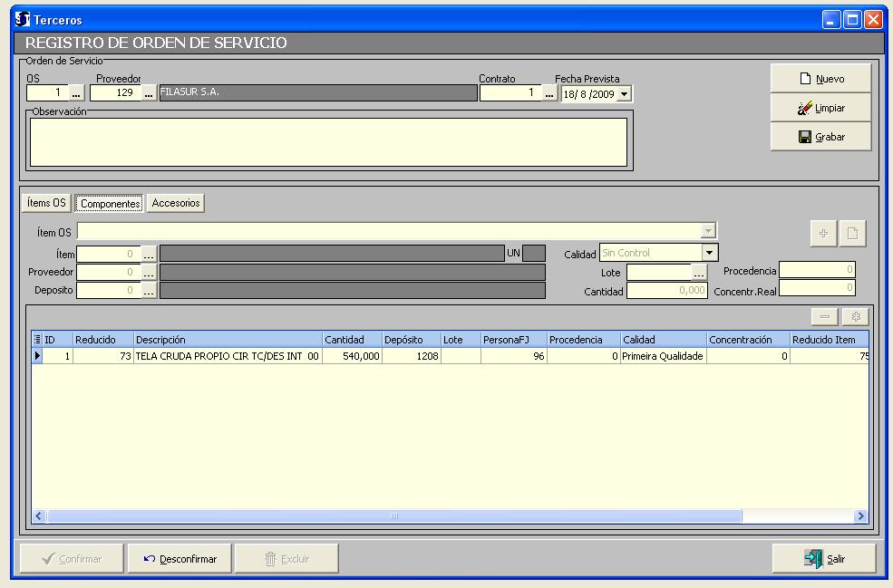Expand the Fecha Prevista date dropdown

pos(623,93)
